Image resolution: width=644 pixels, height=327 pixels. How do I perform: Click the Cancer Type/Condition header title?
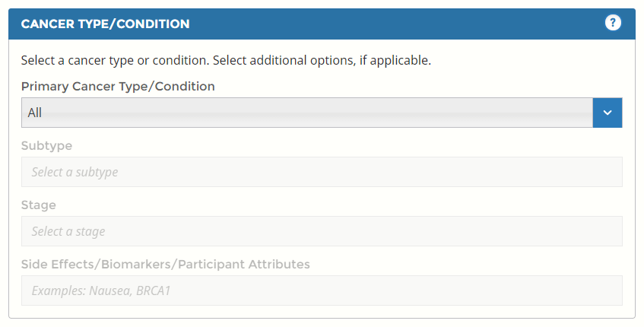point(105,24)
